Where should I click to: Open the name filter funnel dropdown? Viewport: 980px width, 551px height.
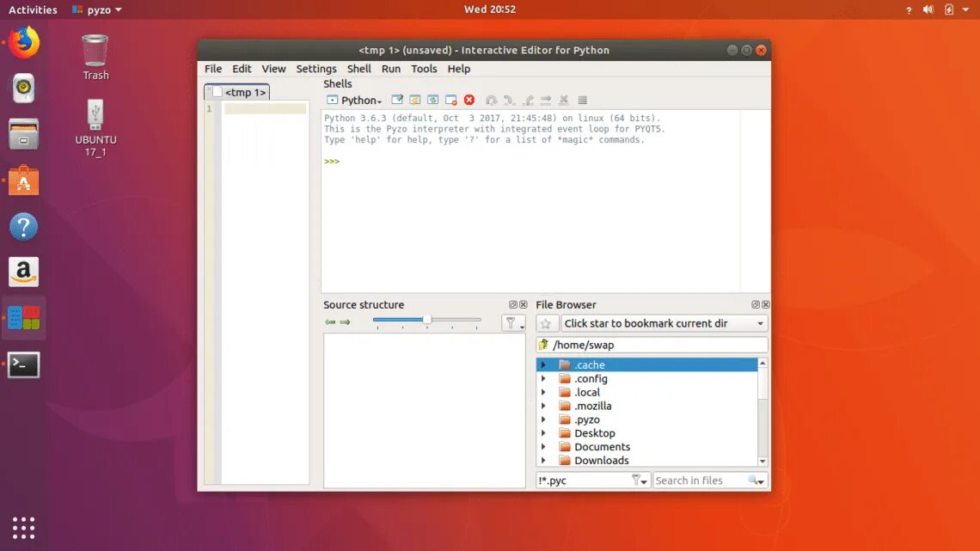point(640,481)
